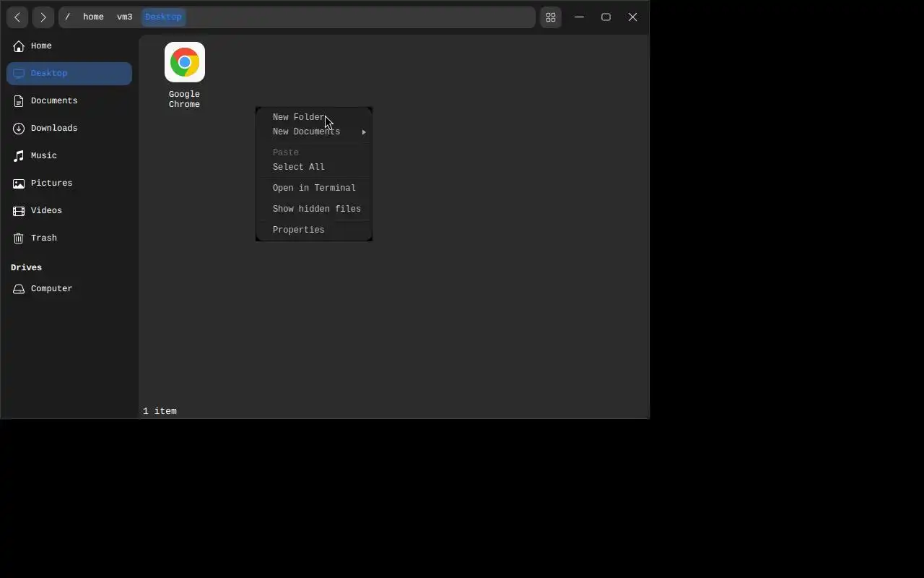This screenshot has height=578, width=924.
Task: Open Documents label in the sidebar
Action: click(54, 101)
